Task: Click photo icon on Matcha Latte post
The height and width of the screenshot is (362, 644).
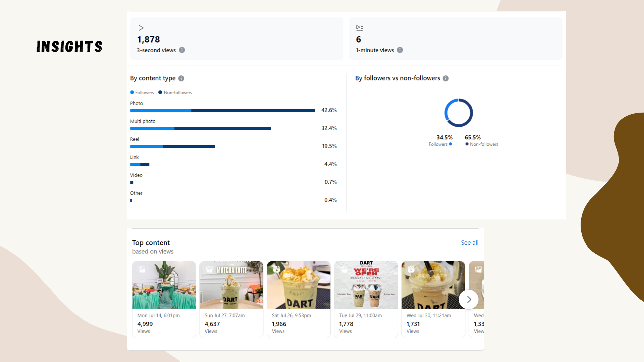Action: click(x=209, y=269)
